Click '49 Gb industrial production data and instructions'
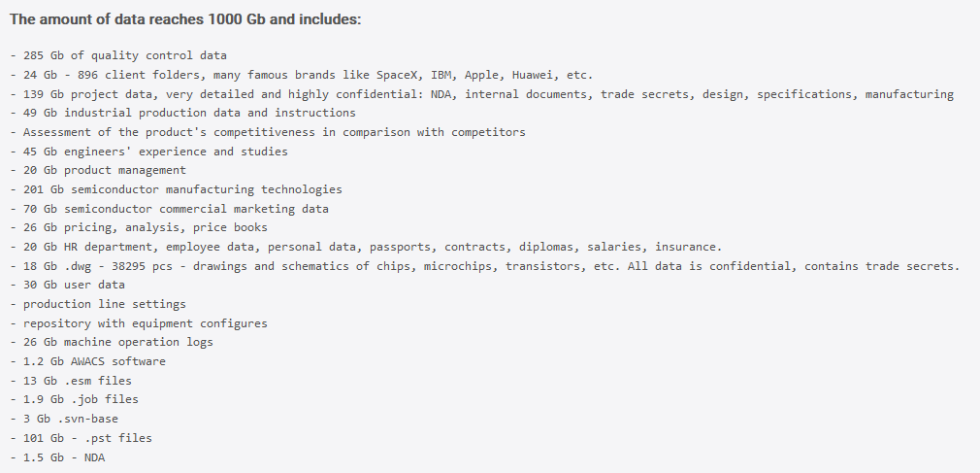The image size is (980, 473). [183, 114]
